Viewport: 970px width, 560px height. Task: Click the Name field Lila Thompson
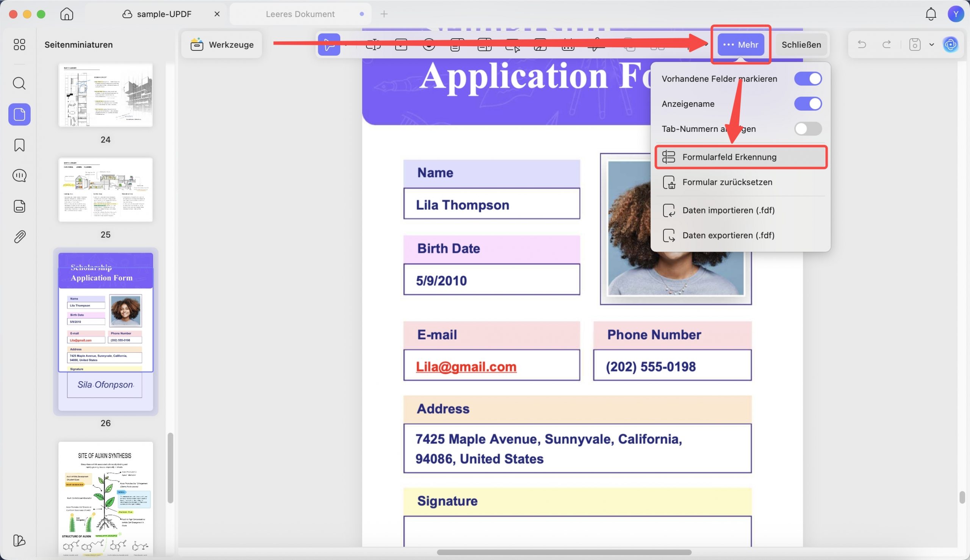[491, 203]
